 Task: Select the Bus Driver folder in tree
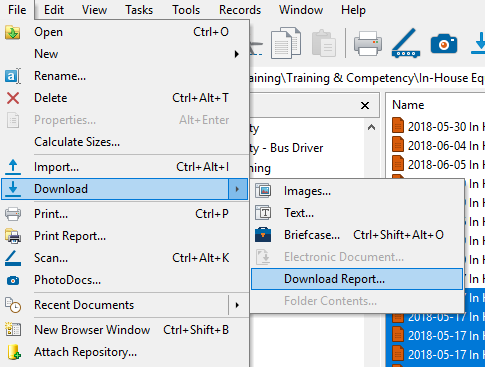tap(286, 148)
